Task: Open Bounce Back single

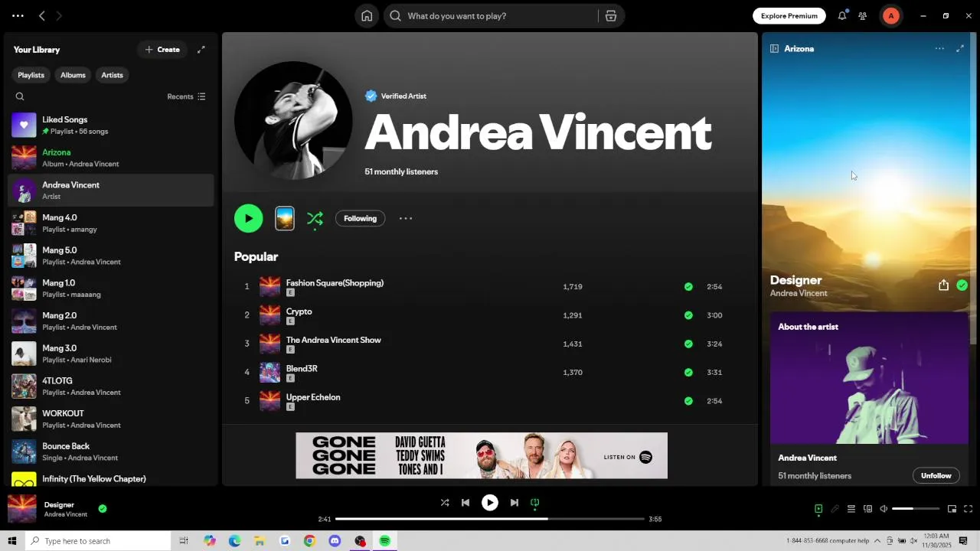Action: point(111,452)
